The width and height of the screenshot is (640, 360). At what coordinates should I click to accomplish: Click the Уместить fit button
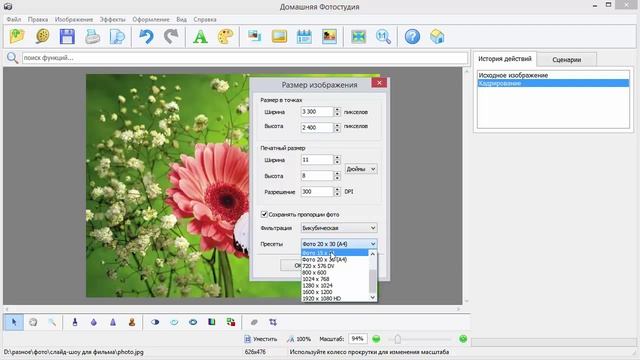260,339
